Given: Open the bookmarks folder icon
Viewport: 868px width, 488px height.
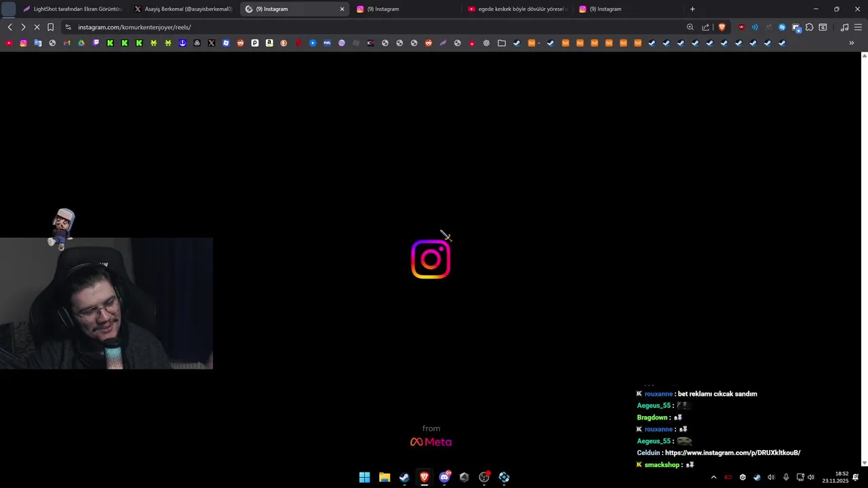Looking at the screenshot, I should [502, 43].
